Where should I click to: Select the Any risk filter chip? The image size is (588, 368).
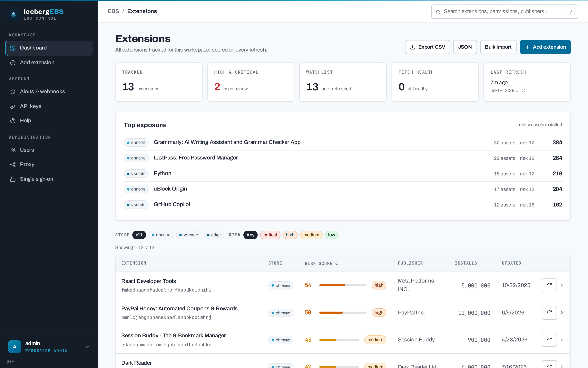coord(250,235)
